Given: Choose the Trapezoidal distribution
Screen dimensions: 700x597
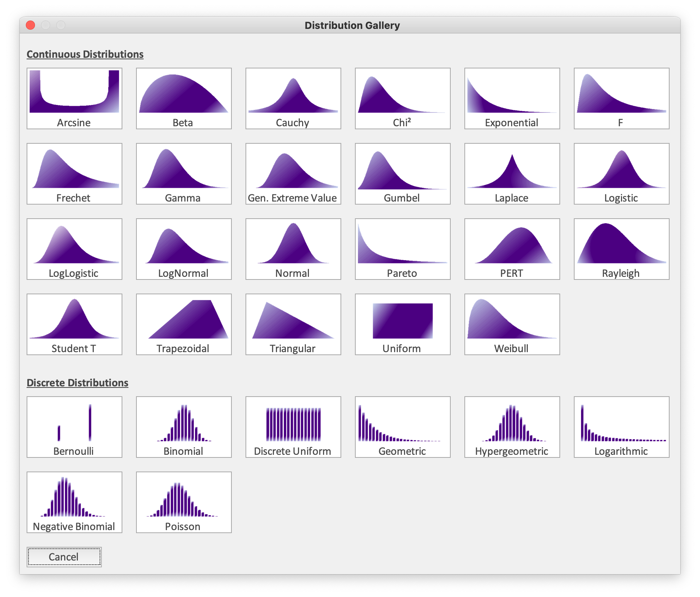Looking at the screenshot, I should pyautogui.click(x=184, y=323).
